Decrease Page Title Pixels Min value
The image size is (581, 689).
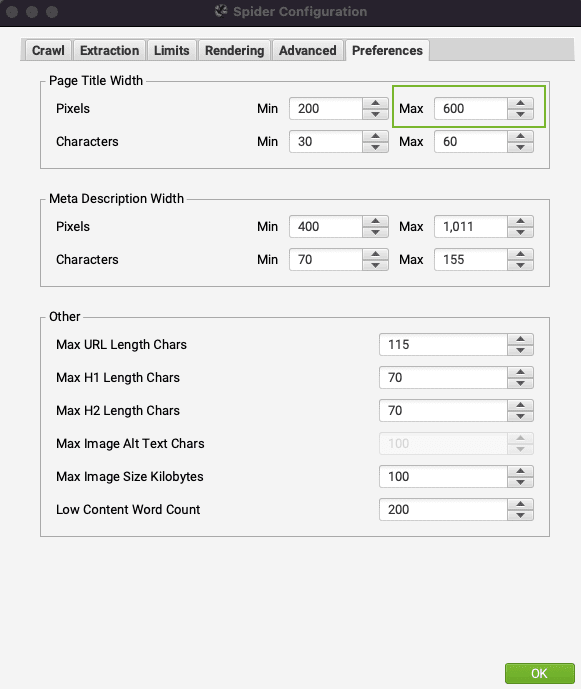[375, 114]
